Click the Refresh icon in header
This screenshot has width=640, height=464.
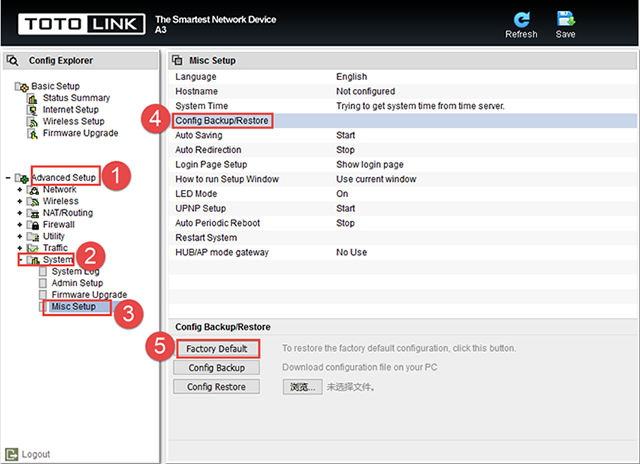coord(521,19)
